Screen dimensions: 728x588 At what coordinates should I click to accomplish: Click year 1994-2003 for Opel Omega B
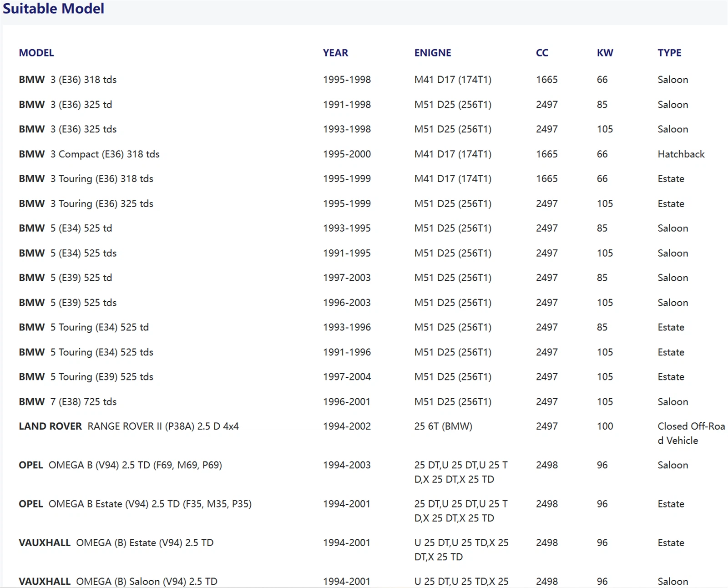click(347, 465)
